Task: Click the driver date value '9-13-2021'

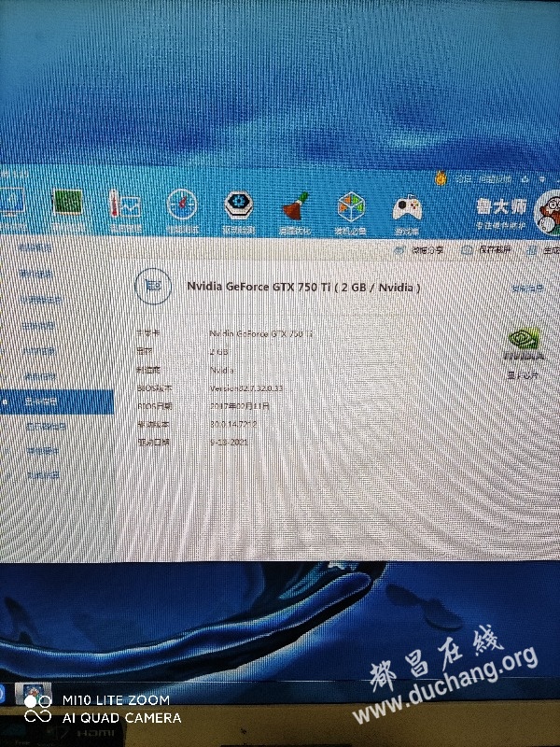Action: coord(229,442)
